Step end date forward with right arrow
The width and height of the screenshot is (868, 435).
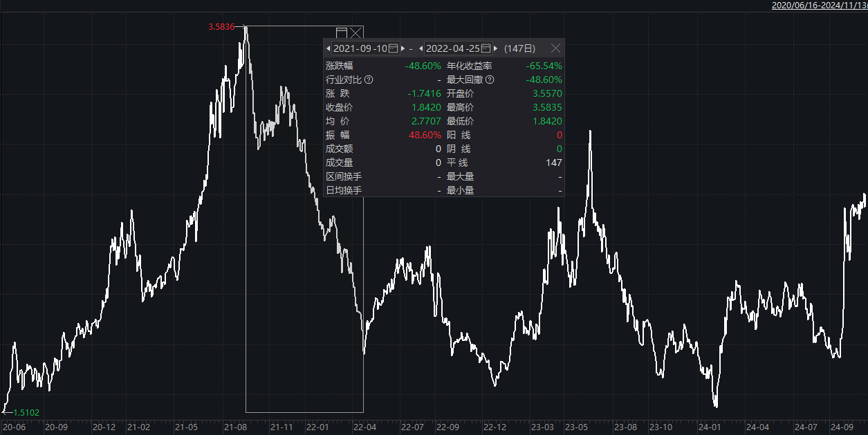click(496, 48)
